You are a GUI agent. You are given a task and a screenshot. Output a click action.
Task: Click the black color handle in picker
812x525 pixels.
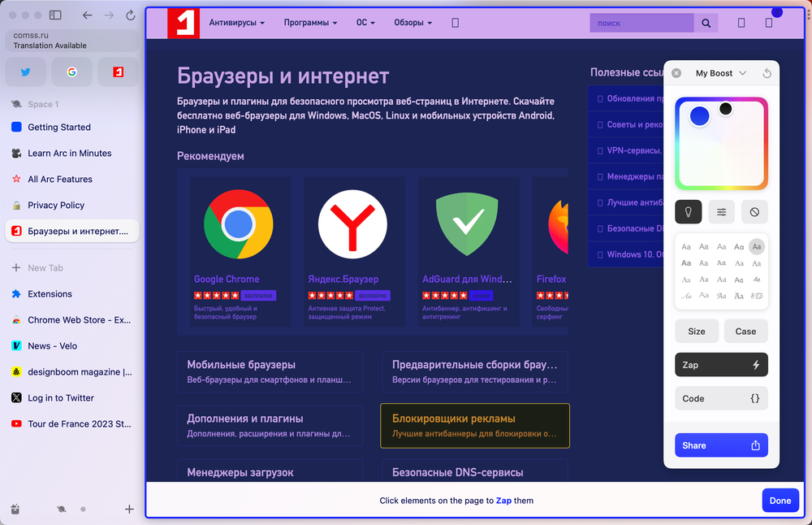725,108
